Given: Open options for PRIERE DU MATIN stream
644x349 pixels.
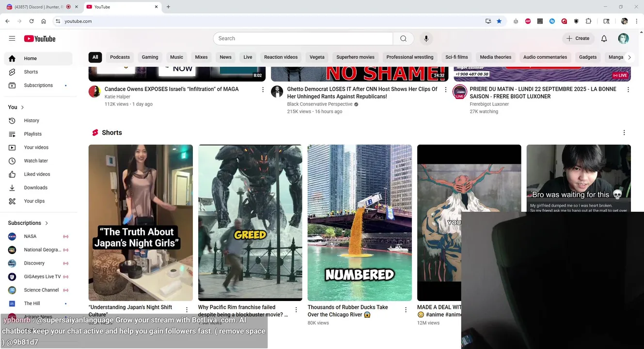Looking at the screenshot, I should click(628, 90).
